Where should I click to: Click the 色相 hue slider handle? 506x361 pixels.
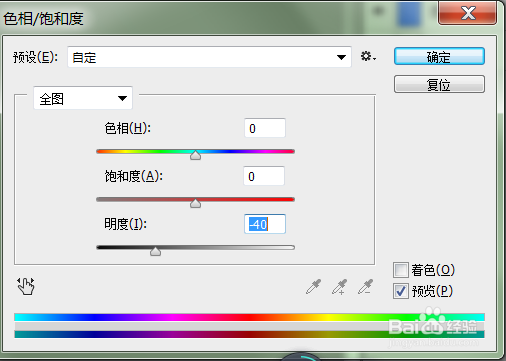click(x=195, y=155)
